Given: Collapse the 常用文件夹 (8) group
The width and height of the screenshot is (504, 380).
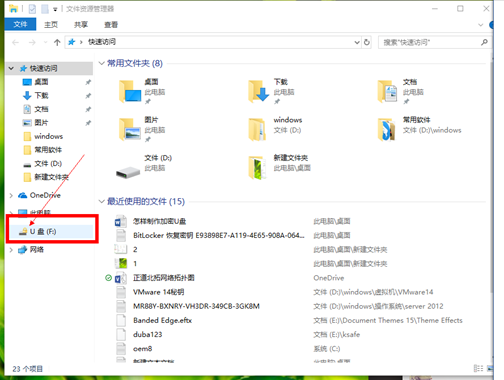Looking at the screenshot, I should [x=102, y=63].
